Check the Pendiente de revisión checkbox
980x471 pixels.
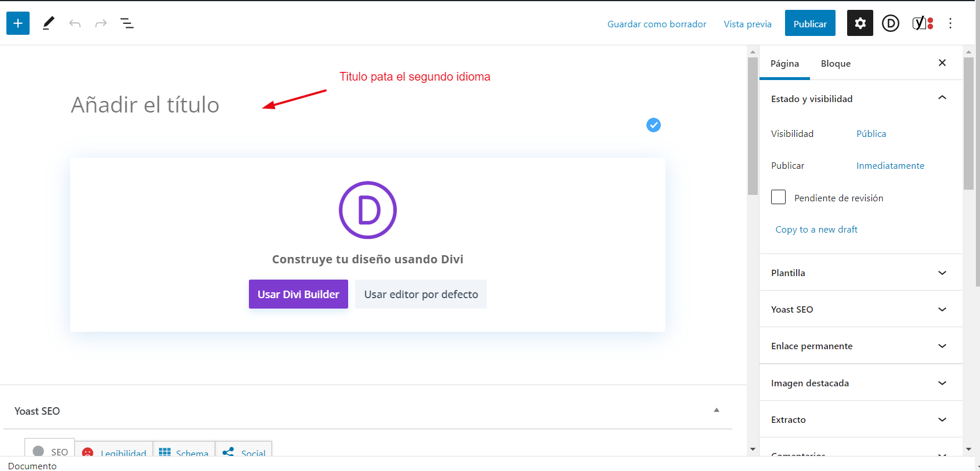778,197
